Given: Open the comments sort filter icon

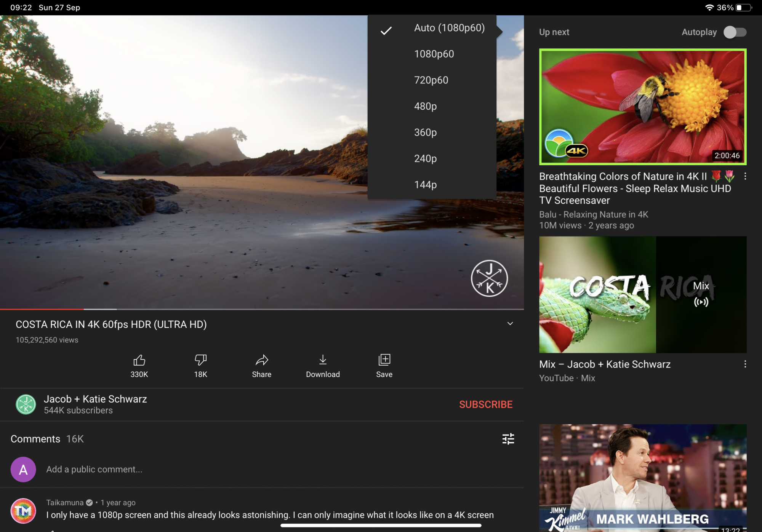Looking at the screenshot, I should [508, 439].
